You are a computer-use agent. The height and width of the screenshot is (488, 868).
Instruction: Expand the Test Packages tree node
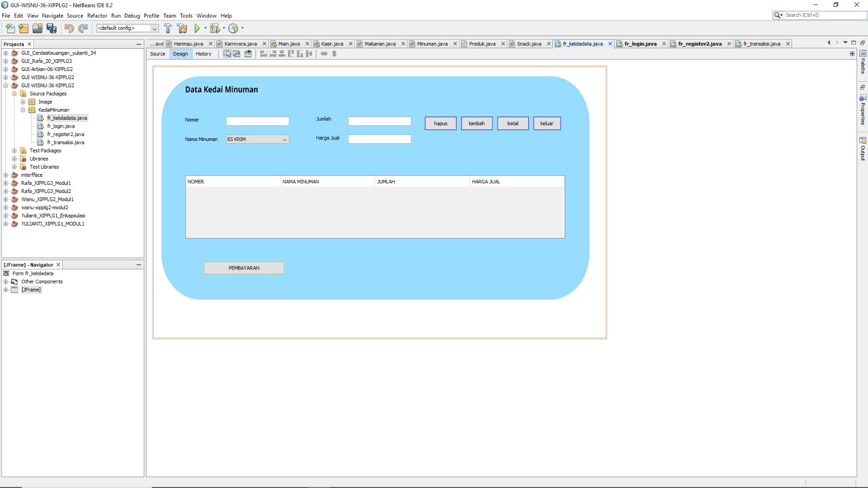(x=15, y=151)
